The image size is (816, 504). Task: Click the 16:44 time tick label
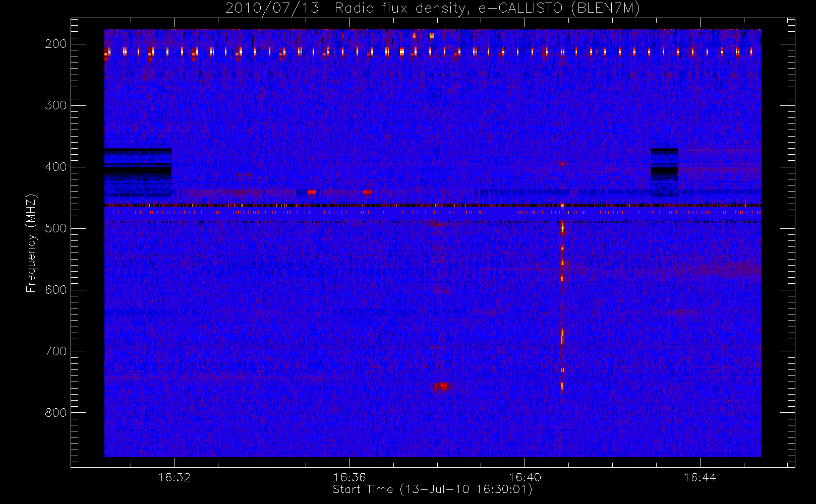pos(700,477)
